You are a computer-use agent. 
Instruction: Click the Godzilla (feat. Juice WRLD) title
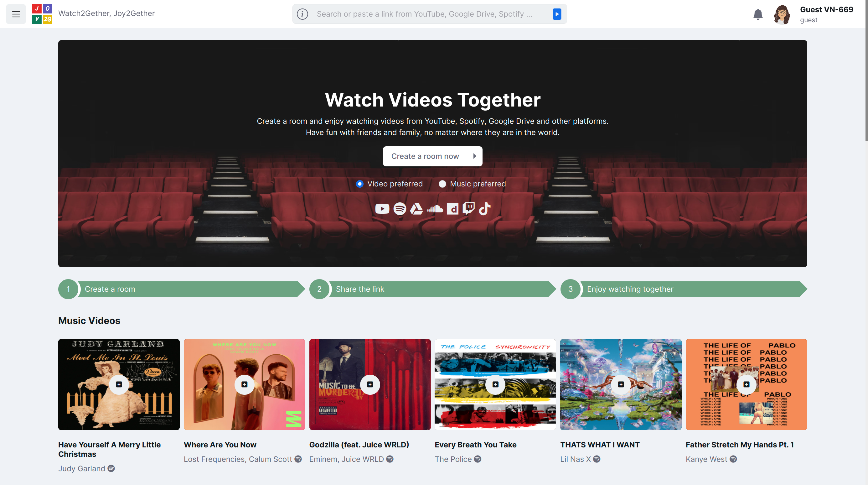pos(359,445)
